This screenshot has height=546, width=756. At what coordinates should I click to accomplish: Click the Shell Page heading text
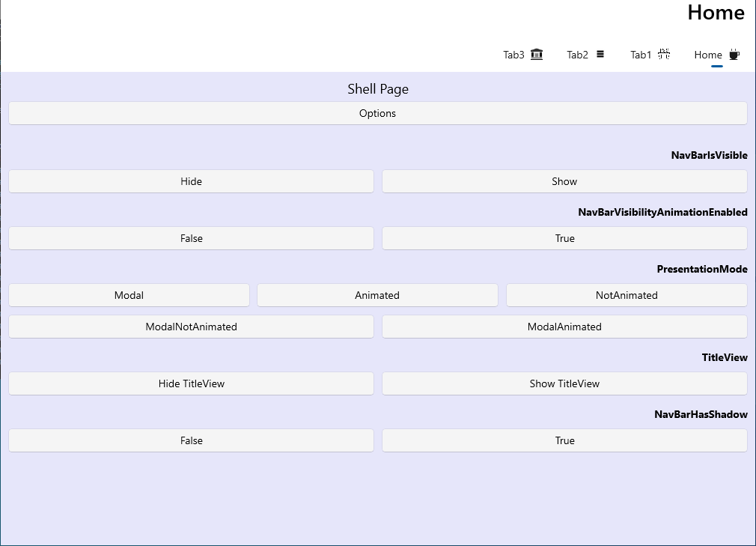378,89
